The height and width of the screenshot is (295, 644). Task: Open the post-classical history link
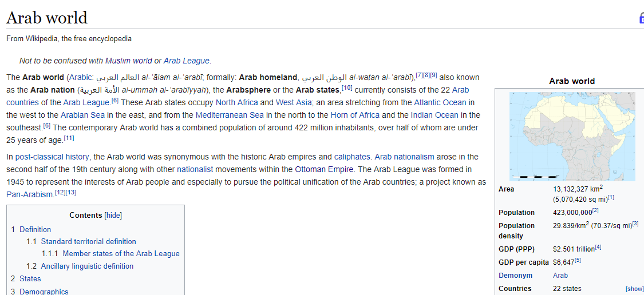(52, 157)
